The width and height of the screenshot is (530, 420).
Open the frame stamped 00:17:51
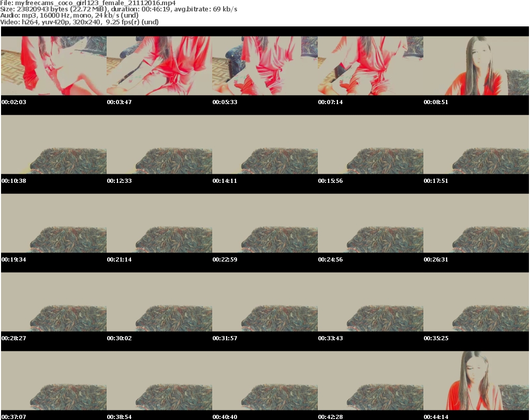coord(476,144)
